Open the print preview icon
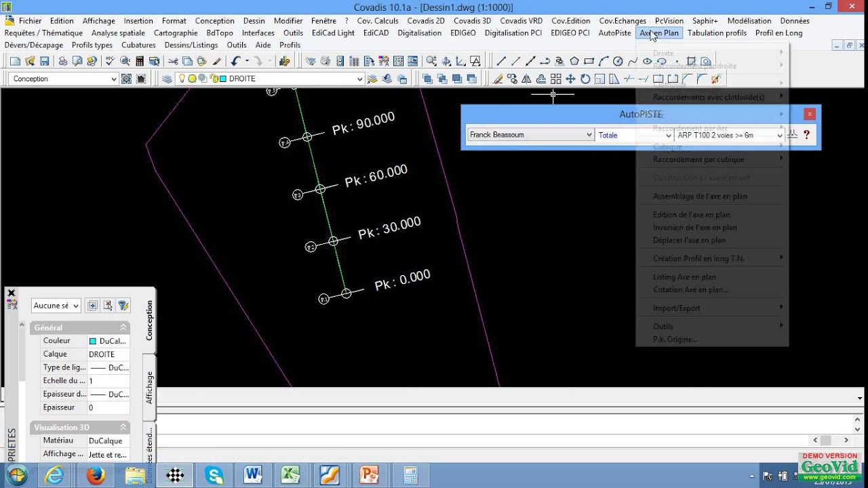The width and height of the screenshot is (868, 488). [77, 61]
